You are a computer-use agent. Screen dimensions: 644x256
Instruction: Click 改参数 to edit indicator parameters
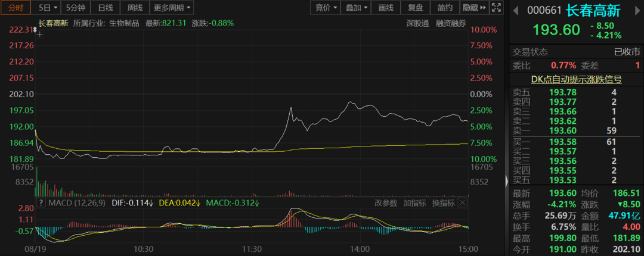[x=386, y=203]
